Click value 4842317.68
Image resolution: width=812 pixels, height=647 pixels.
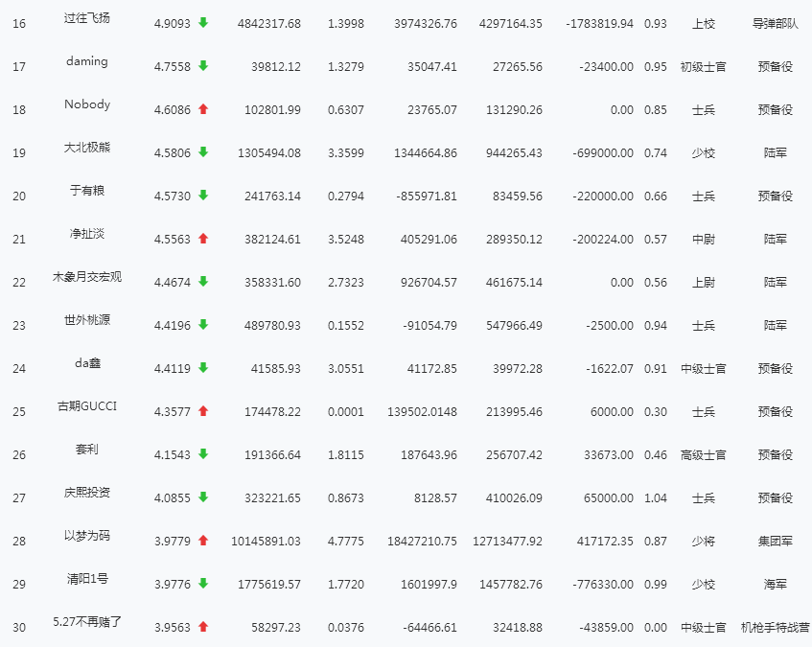coord(269,24)
